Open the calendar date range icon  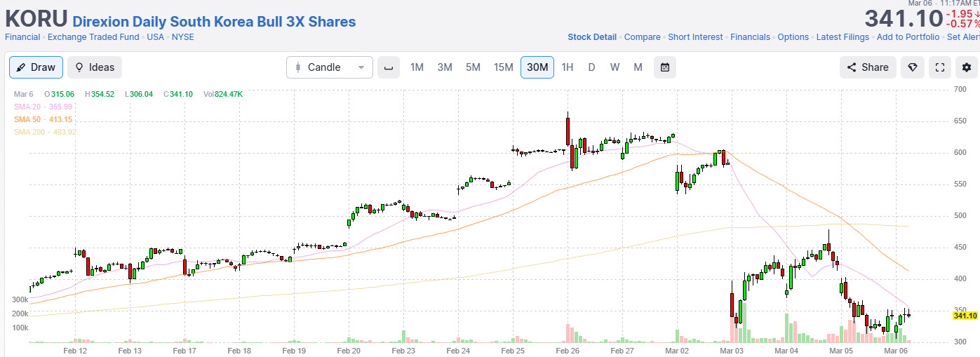coord(665,67)
